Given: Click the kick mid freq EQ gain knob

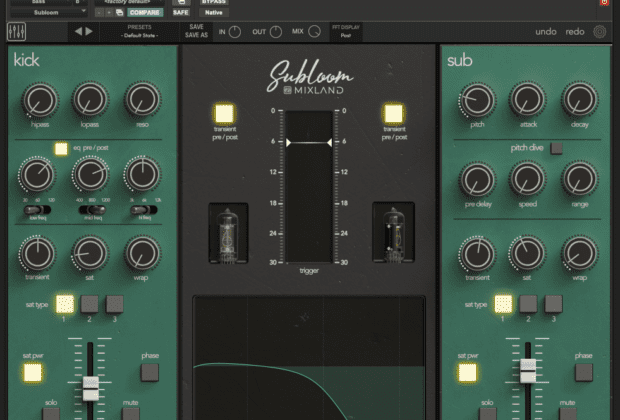Looking at the screenshot, I should (x=91, y=174).
